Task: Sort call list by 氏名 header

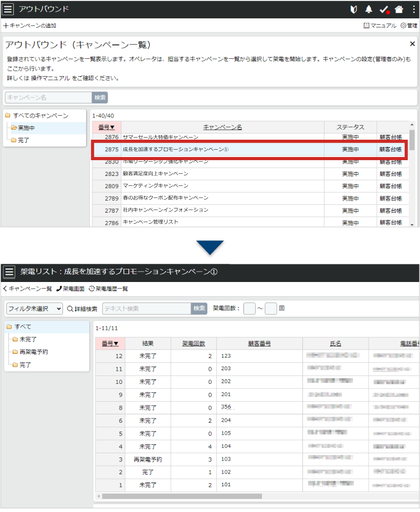Action: tap(335, 343)
